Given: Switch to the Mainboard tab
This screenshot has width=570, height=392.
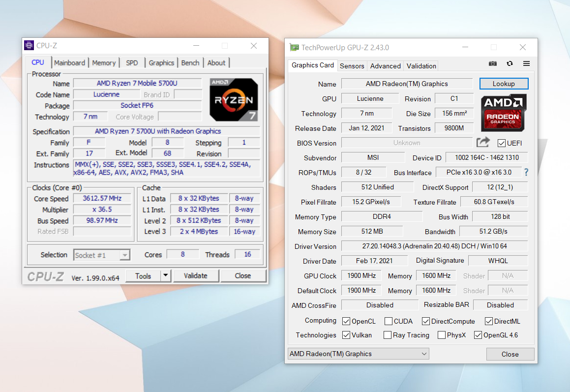Looking at the screenshot, I should coord(69,63).
